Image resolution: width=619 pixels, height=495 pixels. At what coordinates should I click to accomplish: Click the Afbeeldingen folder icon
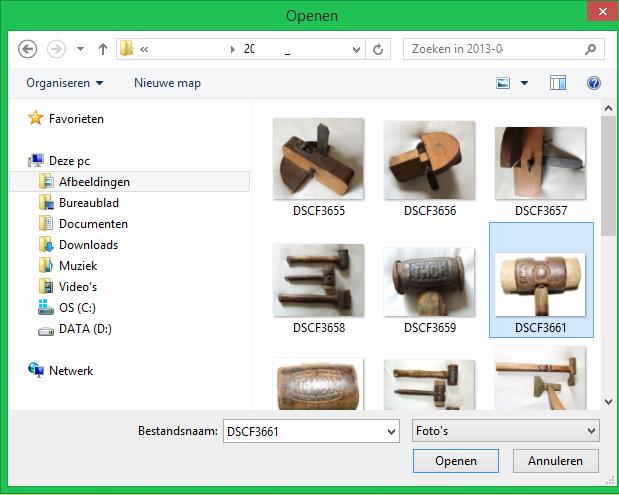coord(46,182)
